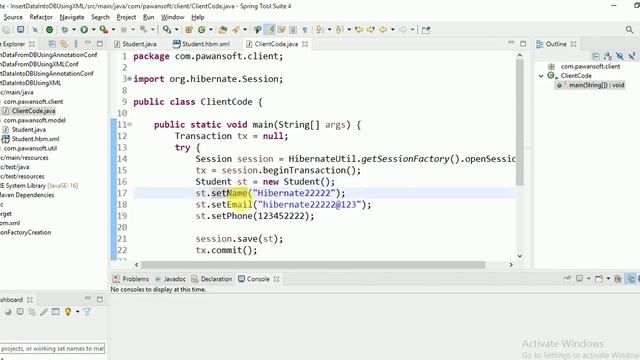The height and width of the screenshot is (360, 640).
Task: Click the New Java Package toolbar icon
Action: (x=189, y=29)
